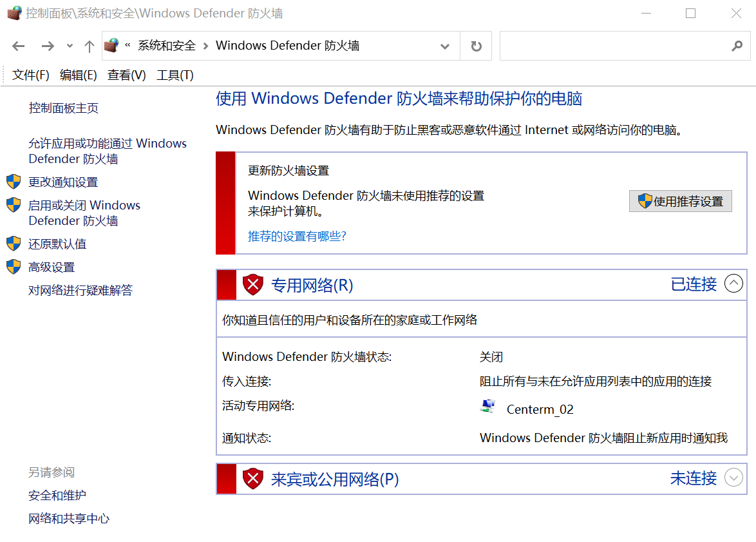Viewport: 756px width, 542px height.
Task: Close the firewall window
Action: [736, 13]
